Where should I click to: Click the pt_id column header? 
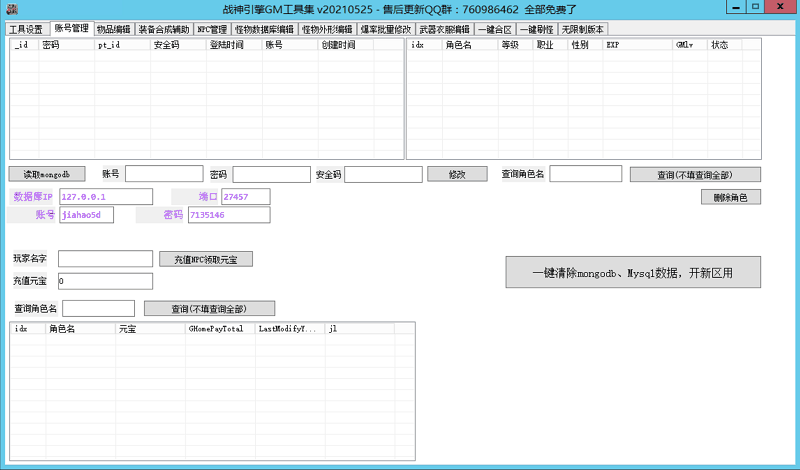[122, 45]
